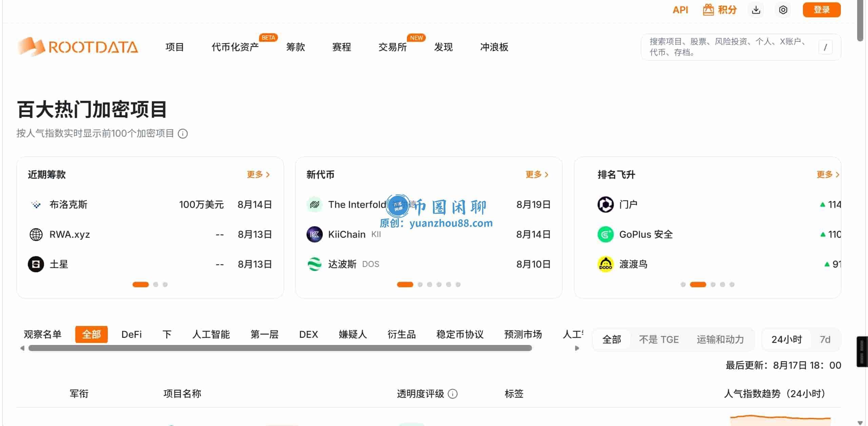Select the DODO bird project icon
This screenshot has height=426, width=868.
coord(605,264)
